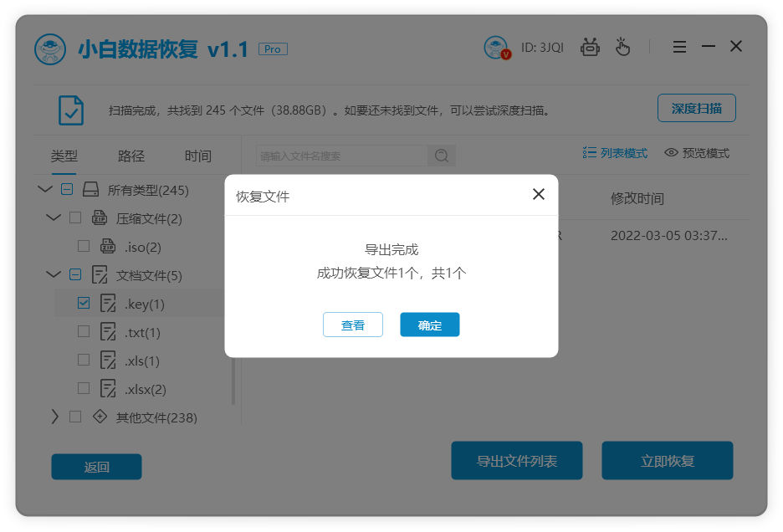
Task: Expand the 其他文件(238) tree node
Action: [54, 417]
